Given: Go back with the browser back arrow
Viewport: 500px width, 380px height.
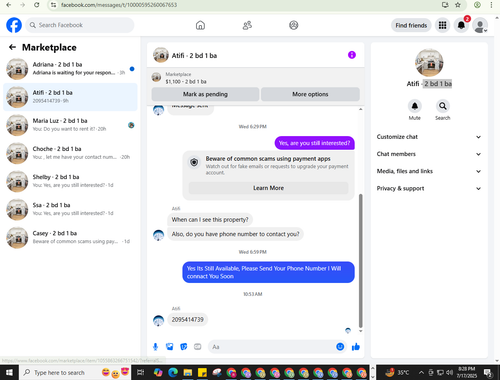Looking at the screenshot, I should tap(9, 5).
